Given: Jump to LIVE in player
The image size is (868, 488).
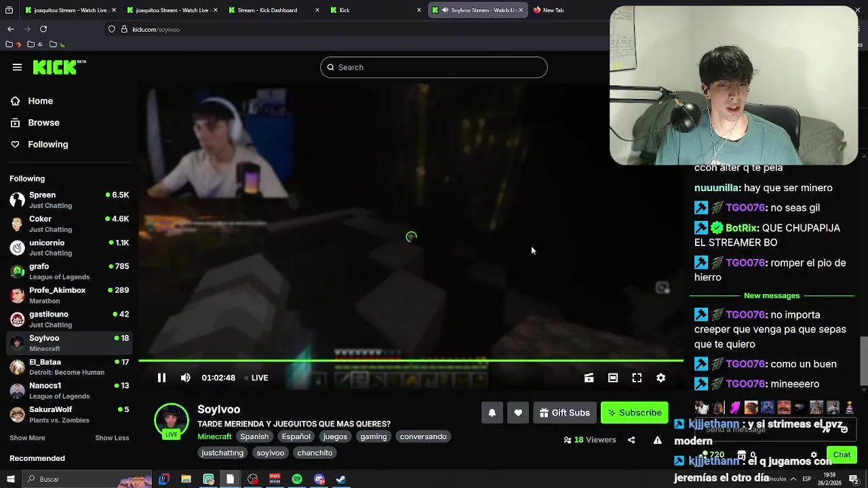Looking at the screenshot, I should click(x=256, y=378).
